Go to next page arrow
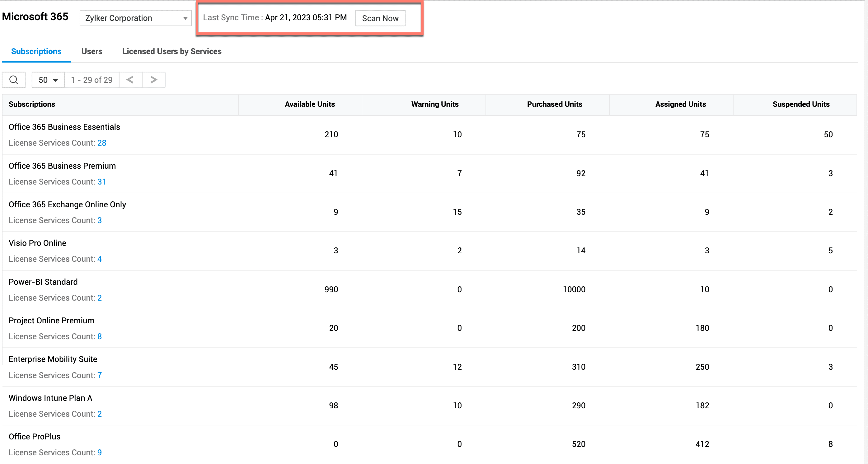 pyautogui.click(x=154, y=80)
